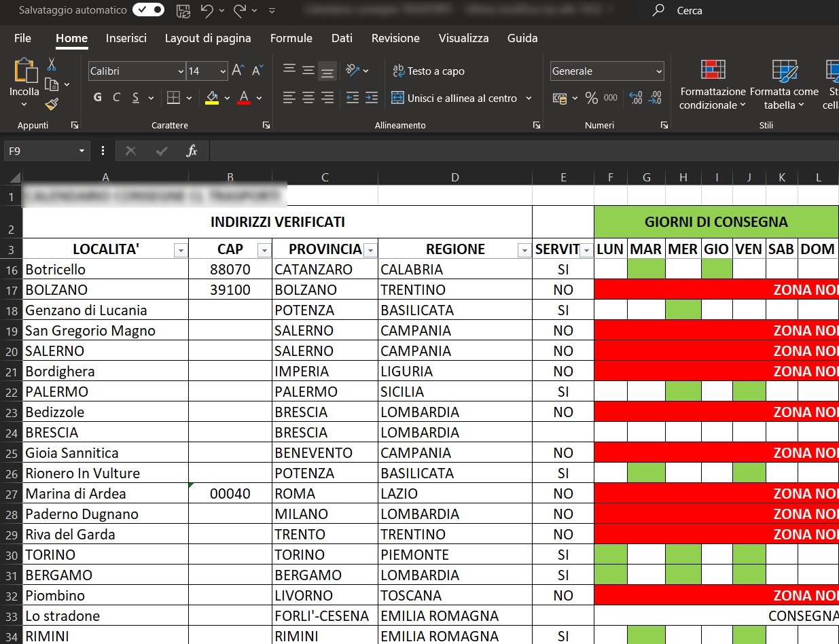Align cell text left
The image size is (839, 644).
tap(289, 98)
